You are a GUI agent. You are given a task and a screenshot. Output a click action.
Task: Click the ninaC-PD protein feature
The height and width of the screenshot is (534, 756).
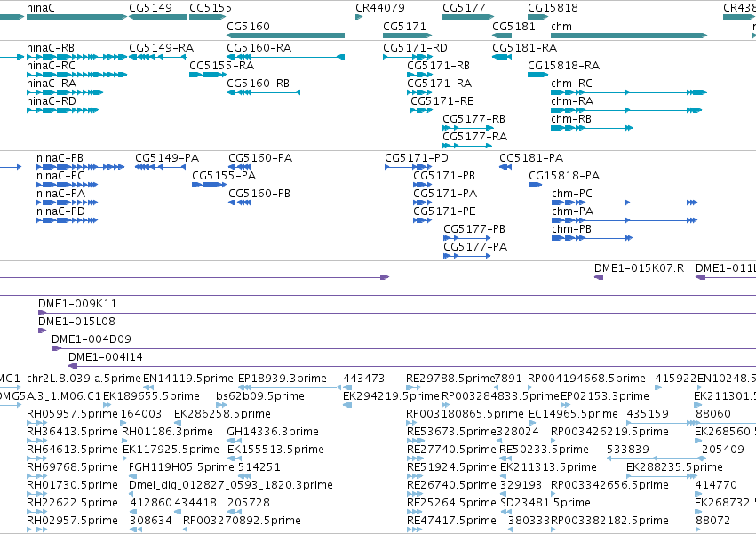pyautogui.click(x=67, y=220)
